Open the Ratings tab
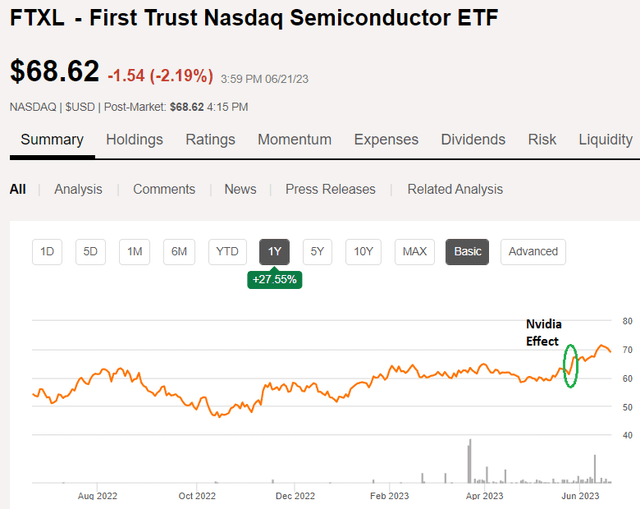The image size is (640, 509). tap(210, 140)
